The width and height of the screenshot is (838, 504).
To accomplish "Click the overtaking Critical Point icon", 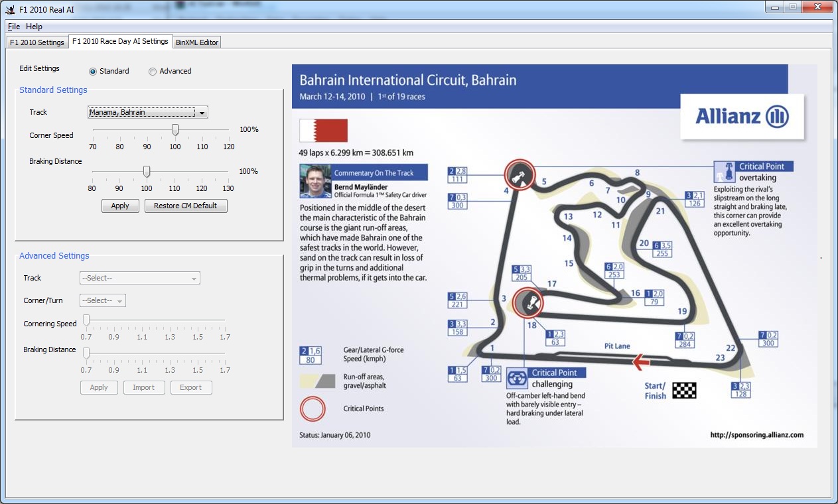I will (x=725, y=172).
